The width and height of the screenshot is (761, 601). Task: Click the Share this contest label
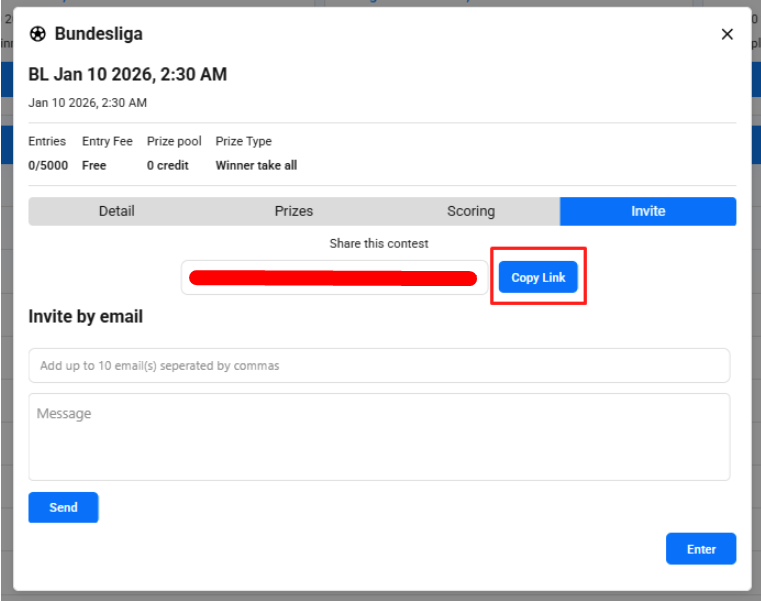click(379, 243)
